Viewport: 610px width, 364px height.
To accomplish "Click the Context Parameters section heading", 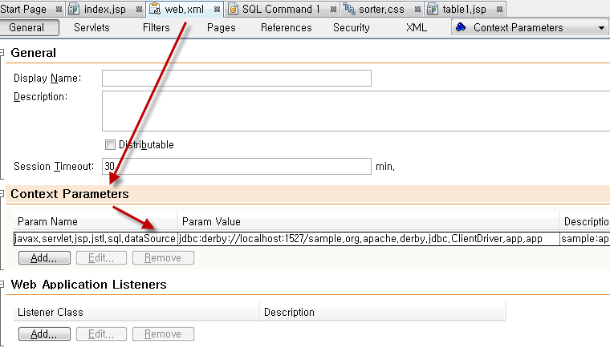I will (x=70, y=194).
